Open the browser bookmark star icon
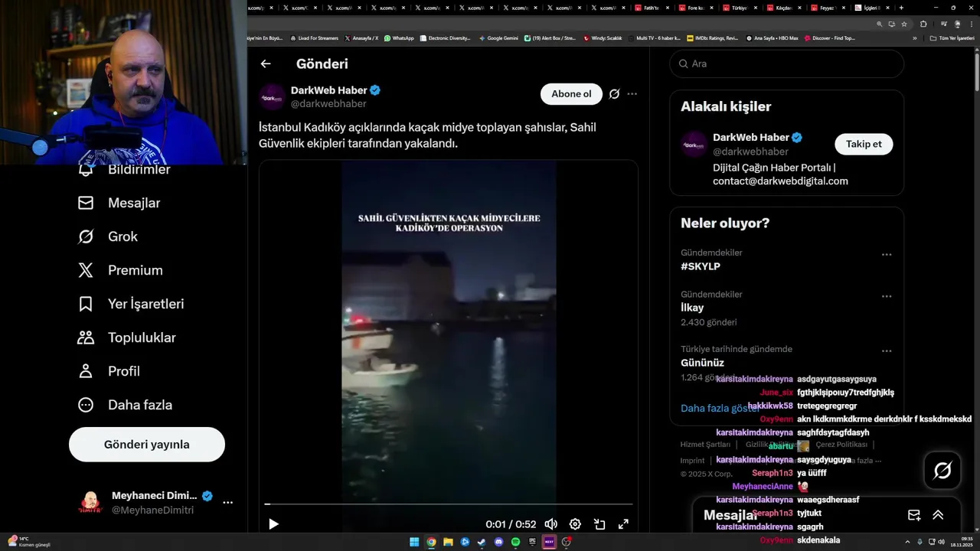This screenshot has width=980, height=551. coord(905,24)
